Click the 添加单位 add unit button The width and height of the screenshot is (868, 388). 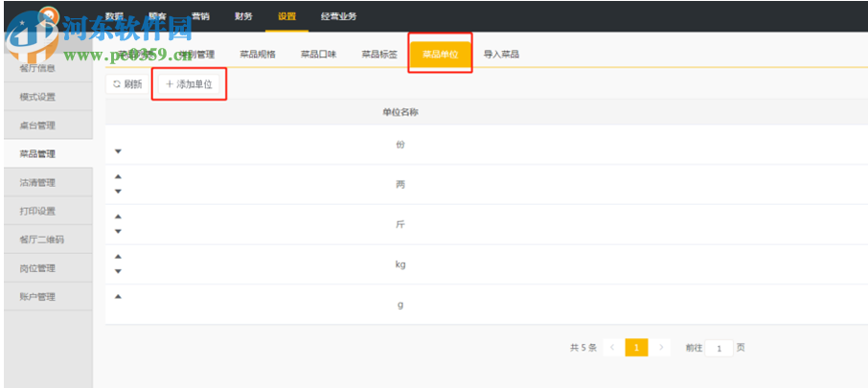tap(189, 84)
